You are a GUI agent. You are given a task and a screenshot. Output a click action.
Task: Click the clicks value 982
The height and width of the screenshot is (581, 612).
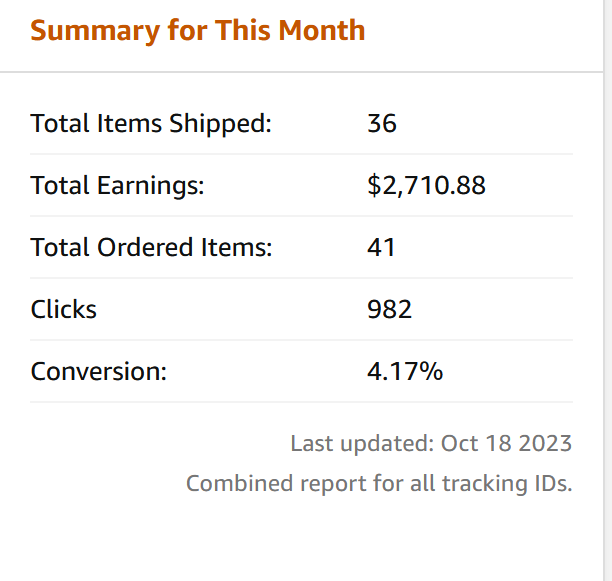click(389, 309)
